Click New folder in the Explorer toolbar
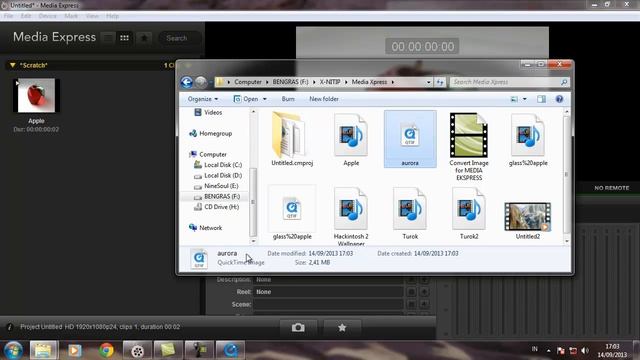 [x=324, y=99]
